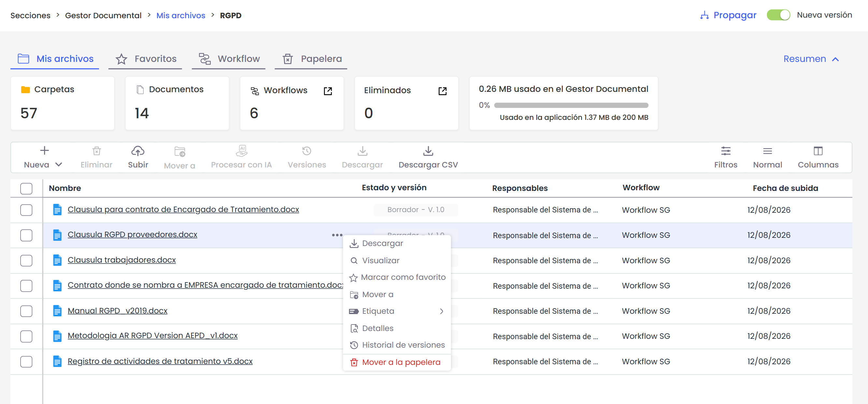The width and height of the screenshot is (868, 404).
Task: Open Detalles from the context menu
Action: tap(397, 328)
